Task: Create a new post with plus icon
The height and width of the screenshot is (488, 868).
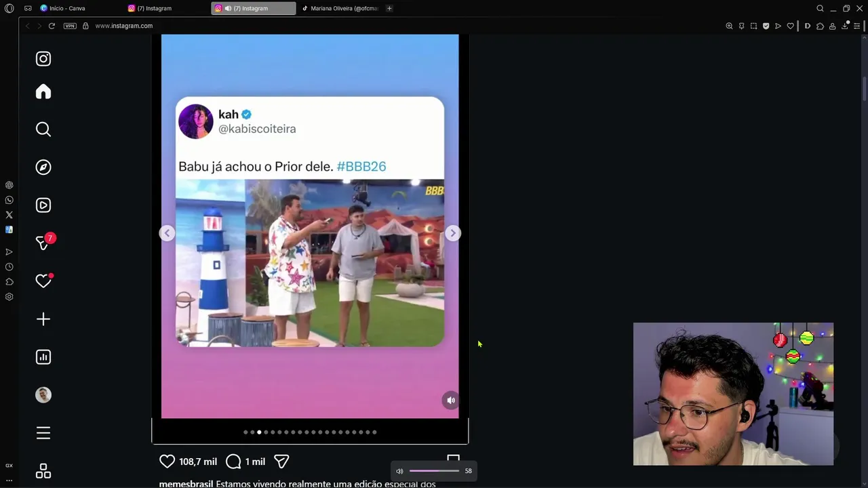Action: pos(43,319)
